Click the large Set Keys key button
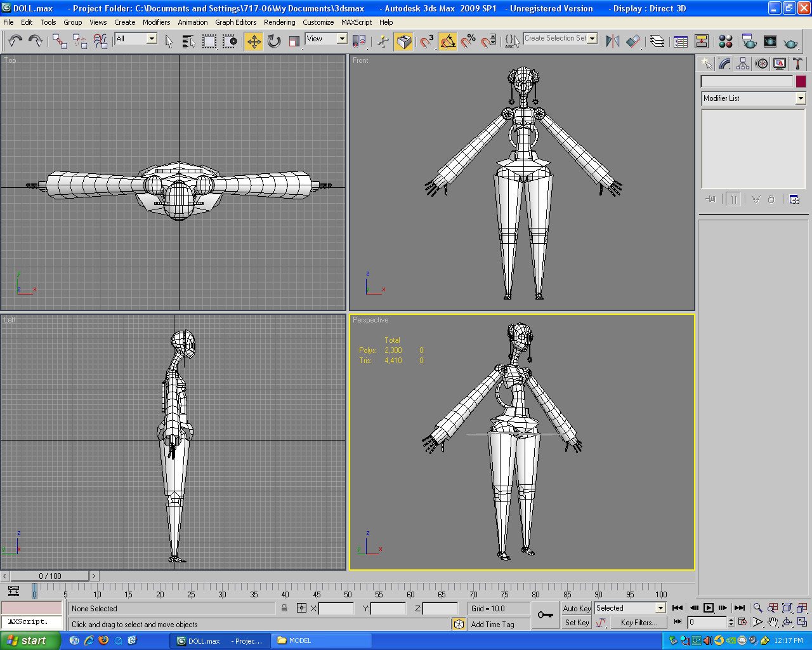 (x=545, y=615)
